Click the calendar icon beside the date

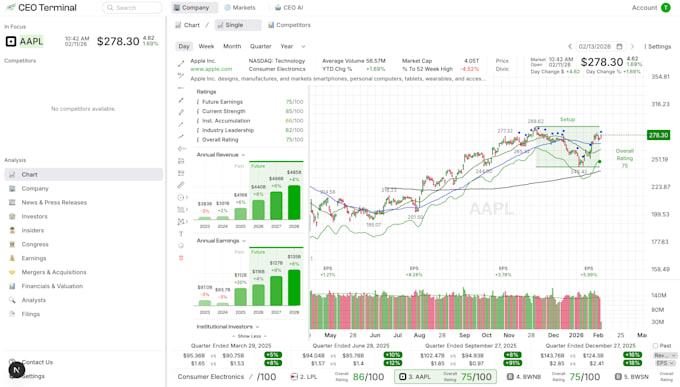click(x=619, y=46)
